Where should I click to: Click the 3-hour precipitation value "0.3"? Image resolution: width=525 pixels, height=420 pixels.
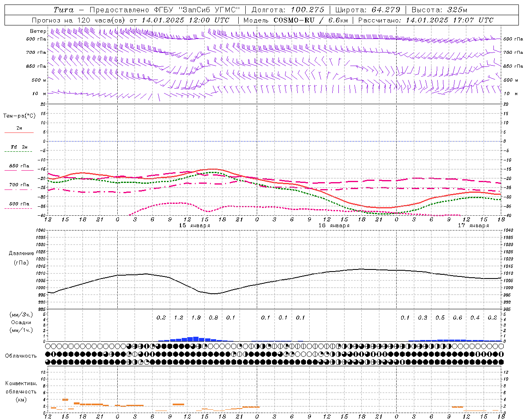(x=422, y=317)
